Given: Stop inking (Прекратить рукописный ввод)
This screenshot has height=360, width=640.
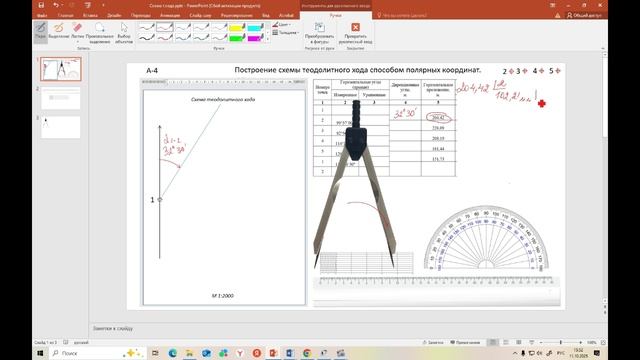Looking at the screenshot, I should [355, 32].
